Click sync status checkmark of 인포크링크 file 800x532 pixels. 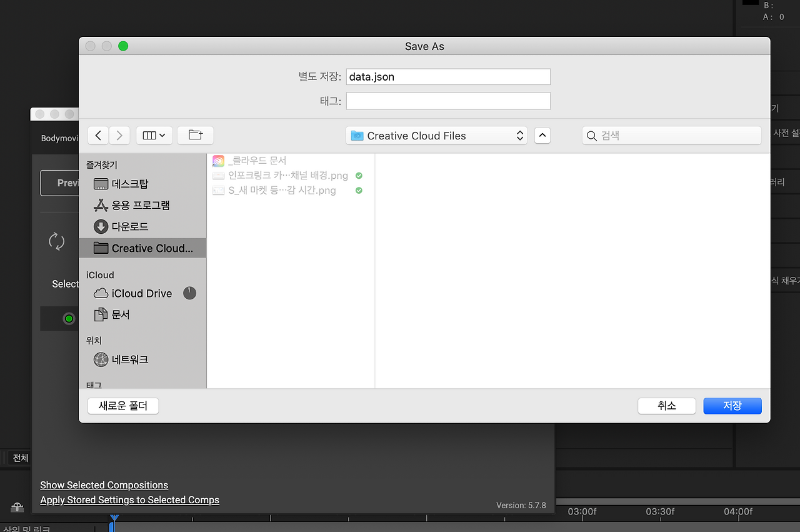tap(359, 176)
